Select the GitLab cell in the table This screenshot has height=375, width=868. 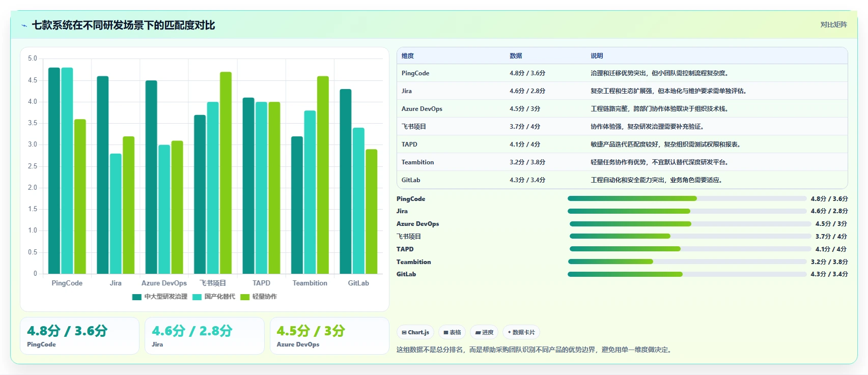411,180
